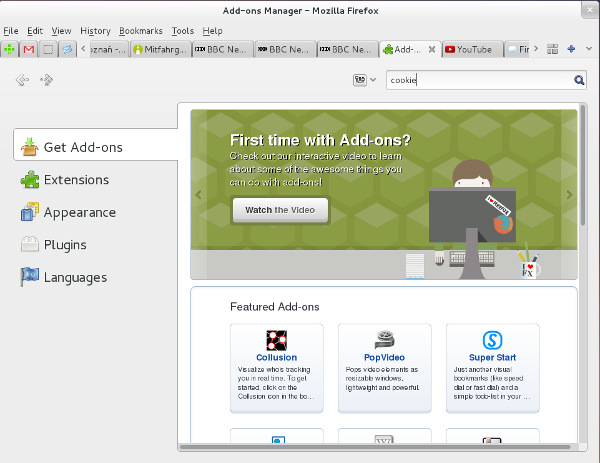Screen dimensions: 600x463
Task: Switch to the YouTube tab
Action: [x=473, y=49]
